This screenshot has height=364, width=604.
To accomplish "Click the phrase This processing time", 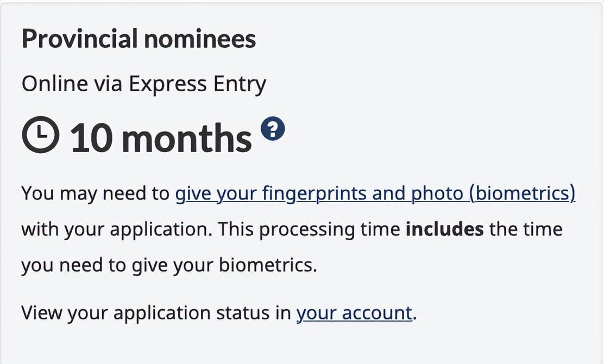I will [309, 230].
